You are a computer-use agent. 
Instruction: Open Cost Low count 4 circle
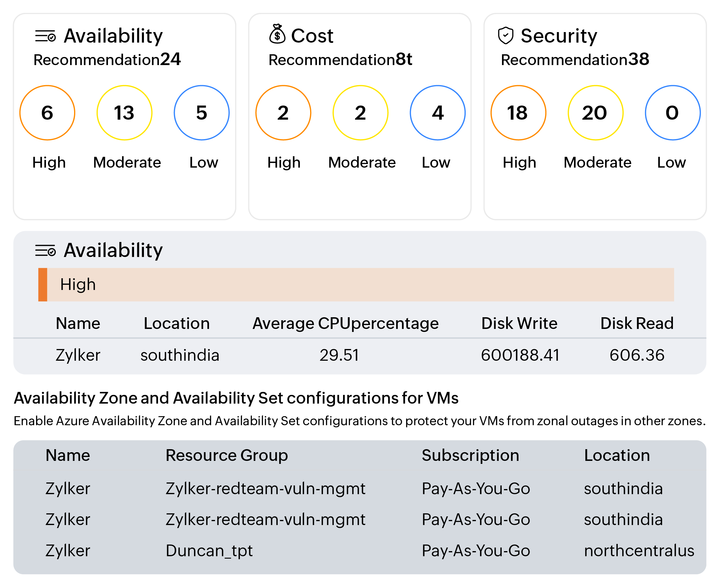438,113
